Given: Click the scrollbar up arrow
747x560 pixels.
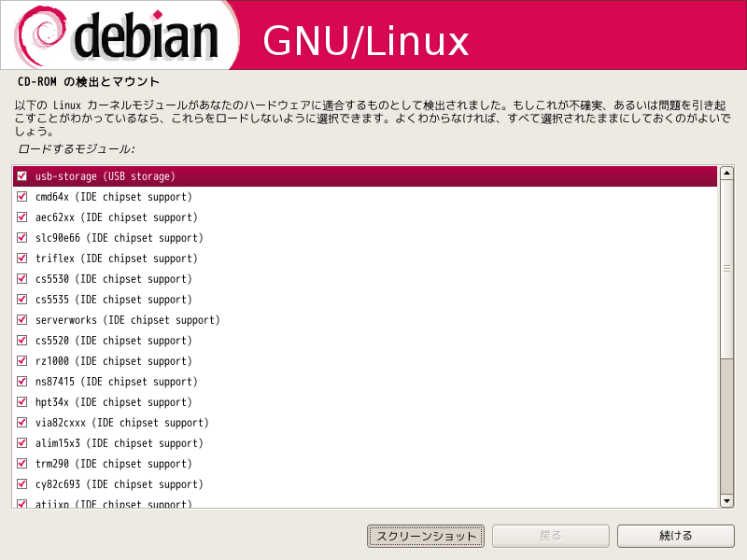Looking at the screenshot, I should 726,173.
